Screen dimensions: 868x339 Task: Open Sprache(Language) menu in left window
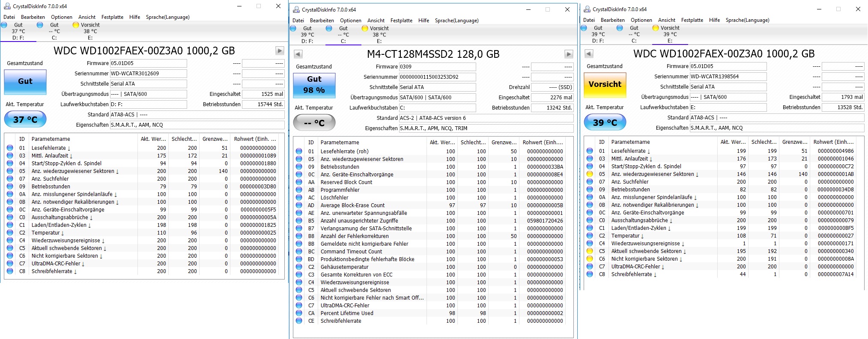[x=167, y=17]
